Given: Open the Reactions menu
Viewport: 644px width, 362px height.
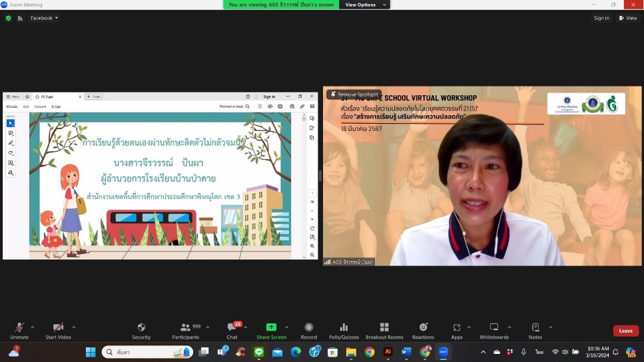Looking at the screenshot, I should pyautogui.click(x=423, y=331).
